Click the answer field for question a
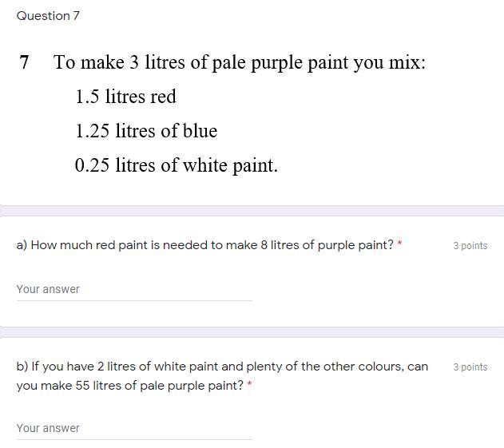This screenshot has width=504, height=448. coord(133,289)
